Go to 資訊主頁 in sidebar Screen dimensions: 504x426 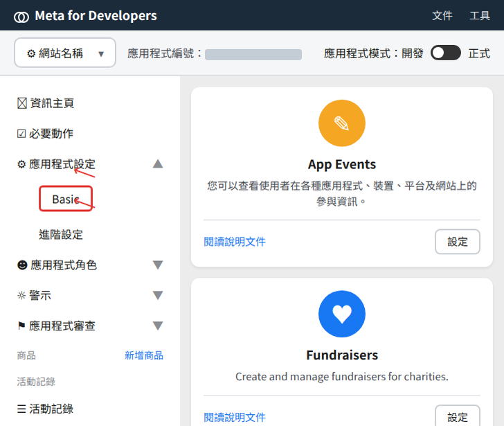point(46,103)
